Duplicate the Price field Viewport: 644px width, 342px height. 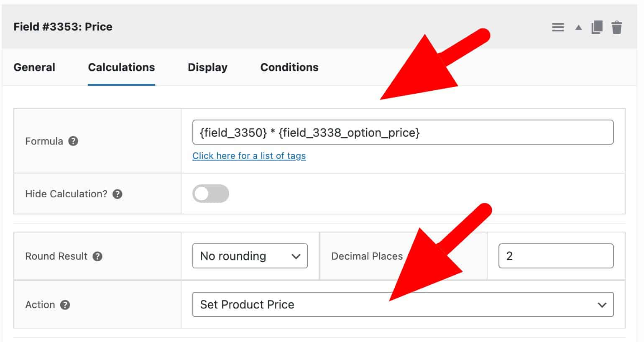click(x=597, y=27)
